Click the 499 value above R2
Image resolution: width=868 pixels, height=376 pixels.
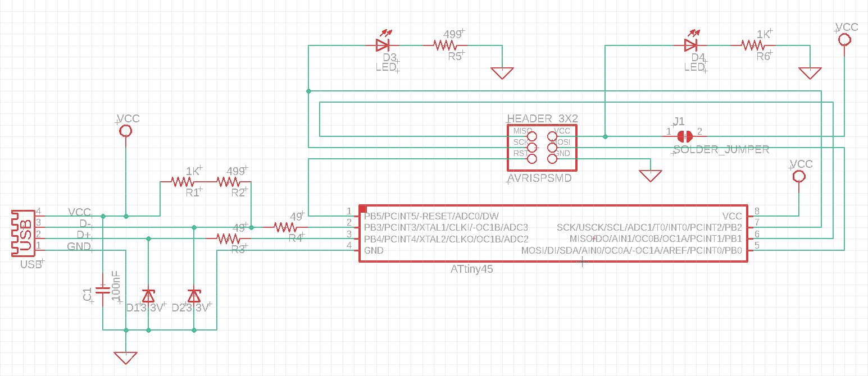click(235, 171)
